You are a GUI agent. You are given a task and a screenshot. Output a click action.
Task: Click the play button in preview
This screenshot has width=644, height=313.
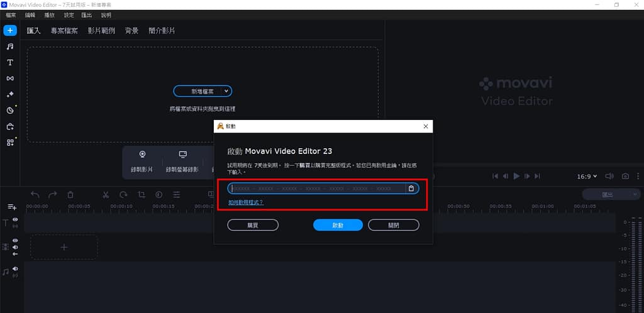[x=517, y=176]
